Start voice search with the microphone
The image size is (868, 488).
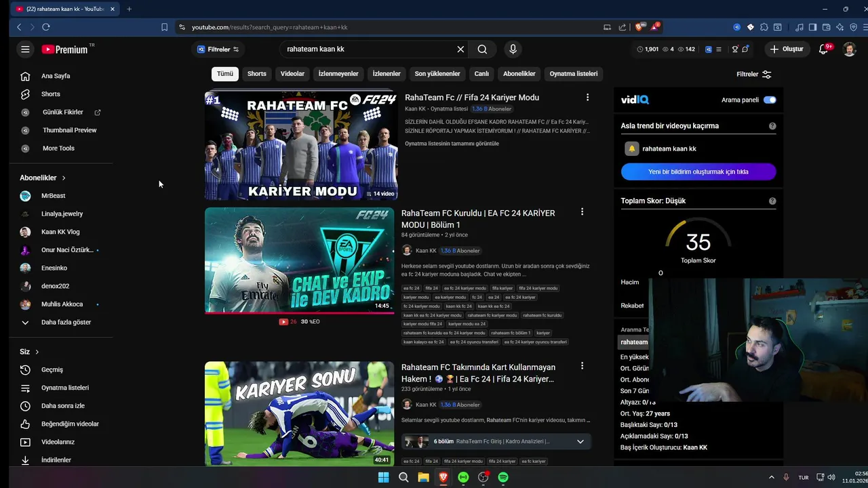coord(513,49)
